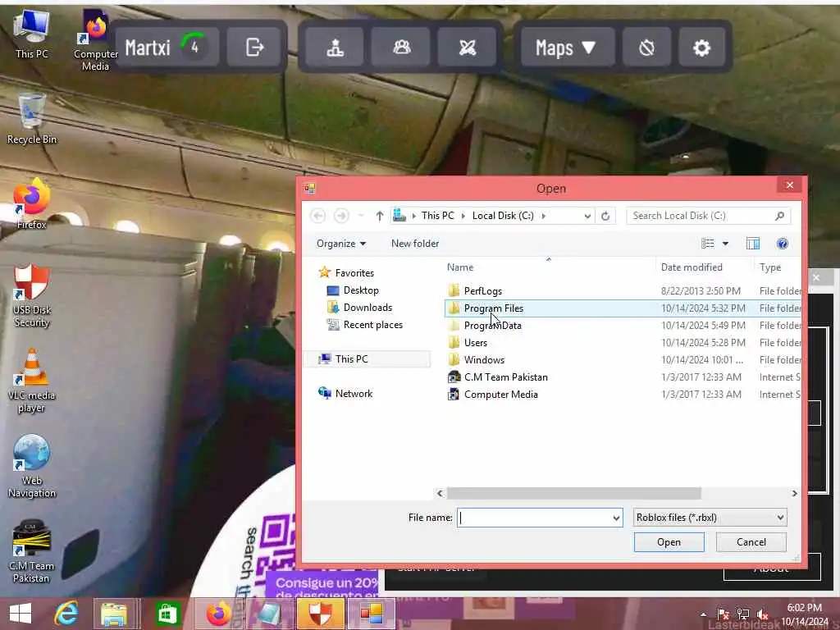The width and height of the screenshot is (840, 630).
Task: Open the view options dropdown arrow
Action: (x=725, y=244)
